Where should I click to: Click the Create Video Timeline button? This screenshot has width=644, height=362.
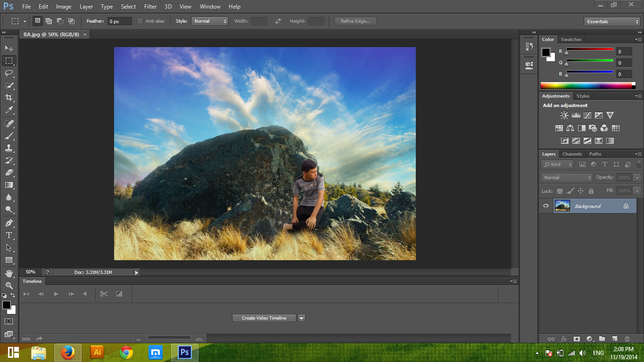[264, 318]
